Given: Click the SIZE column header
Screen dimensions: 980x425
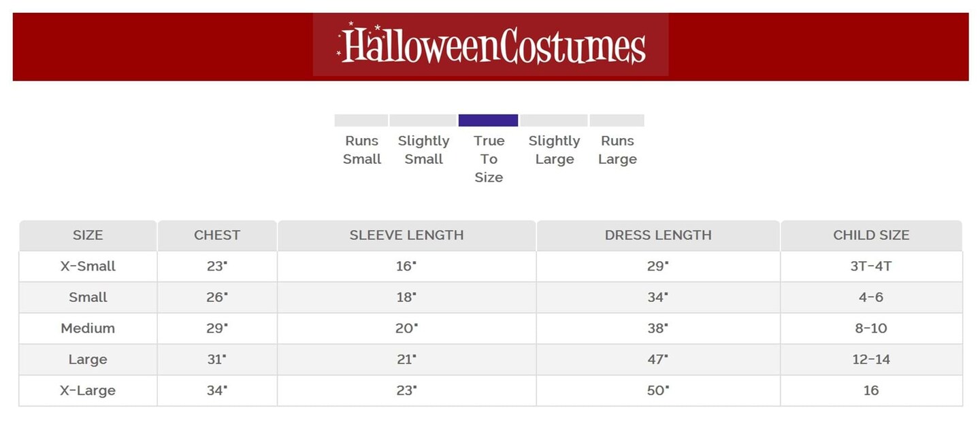Looking at the screenshot, I should 88,235.
